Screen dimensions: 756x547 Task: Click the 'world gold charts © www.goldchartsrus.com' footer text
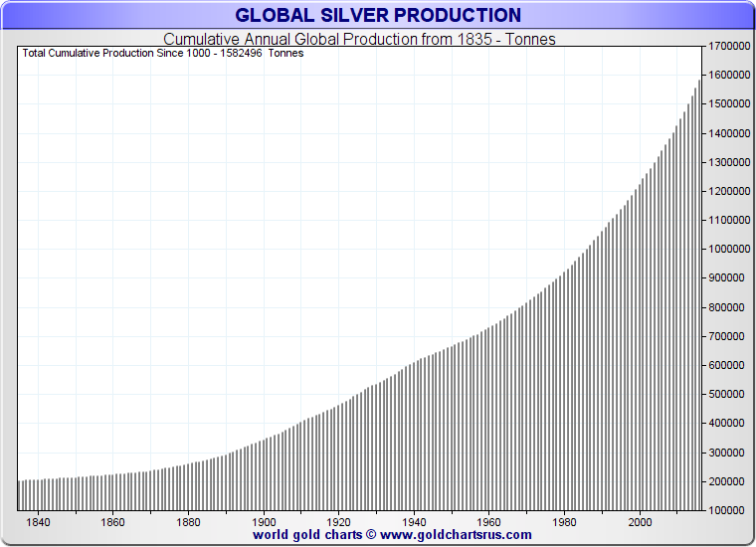(392, 534)
